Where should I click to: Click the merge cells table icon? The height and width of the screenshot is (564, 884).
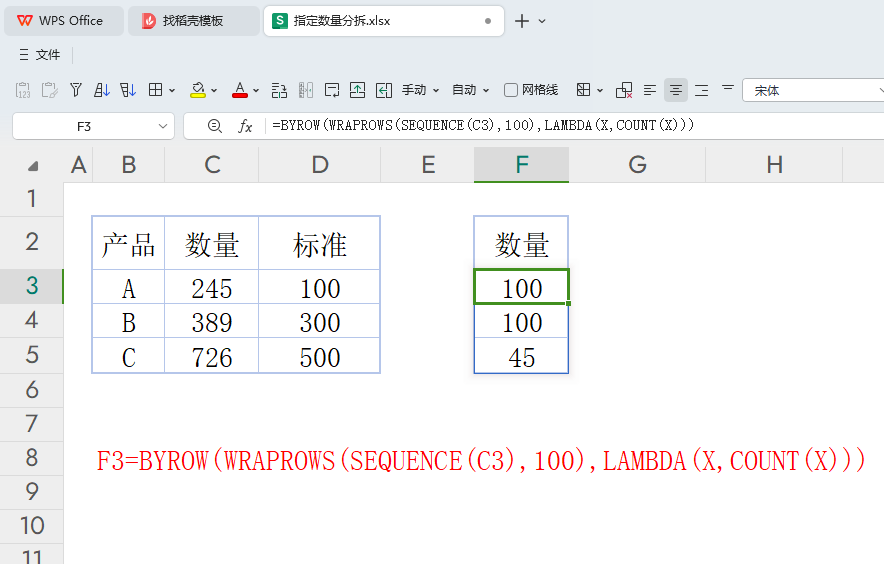[584, 90]
